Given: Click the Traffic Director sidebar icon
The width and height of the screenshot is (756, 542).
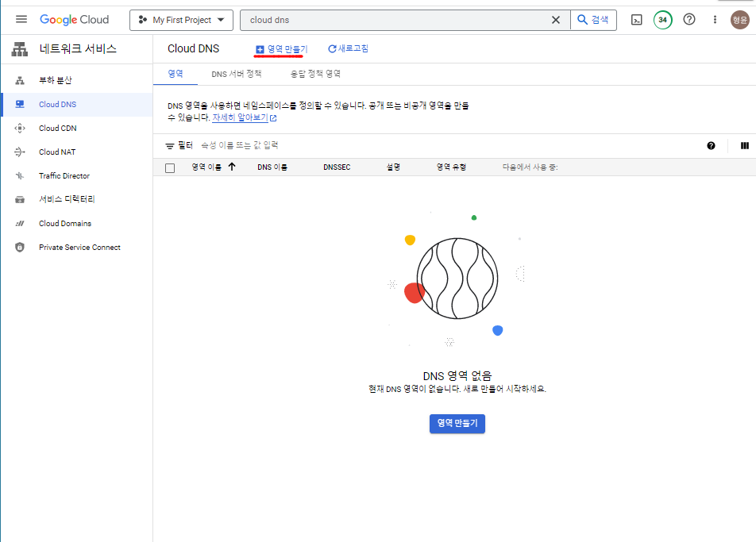Looking at the screenshot, I should tap(20, 176).
